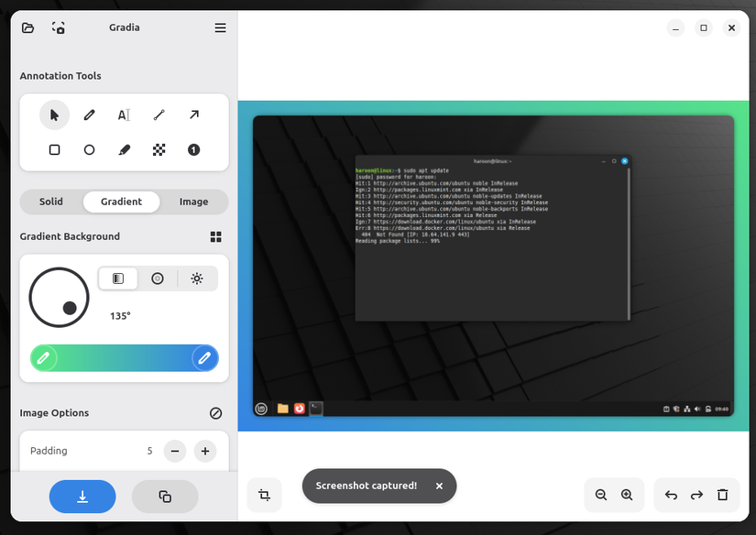
Task: Select the Censor pixelate tool
Action: click(159, 149)
